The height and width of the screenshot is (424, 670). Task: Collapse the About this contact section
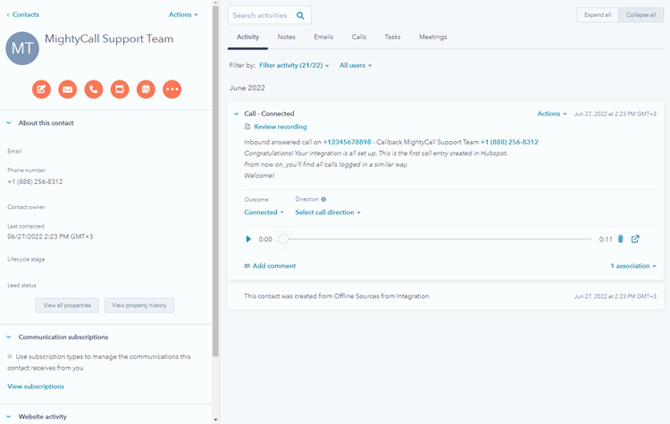(x=10, y=123)
